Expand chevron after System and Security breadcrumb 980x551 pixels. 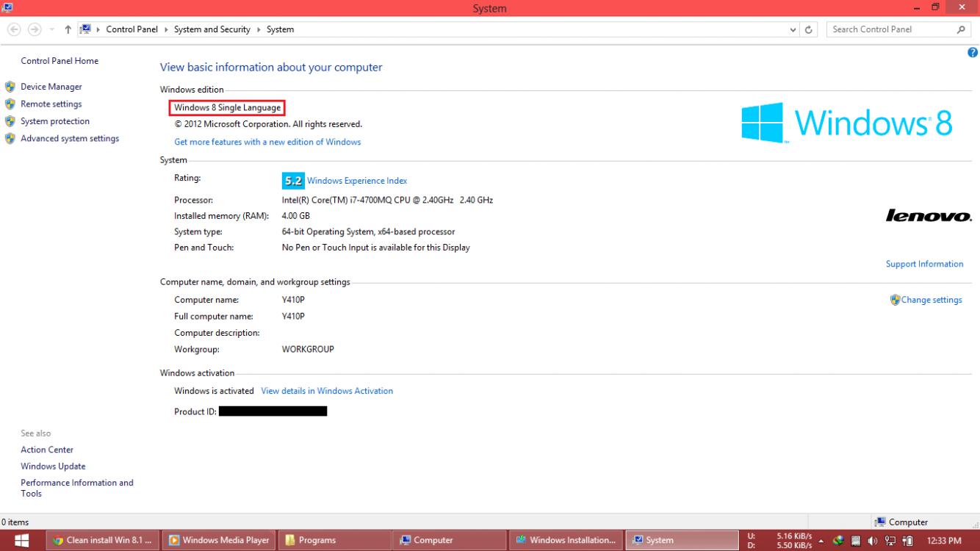click(x=259, y=29)
